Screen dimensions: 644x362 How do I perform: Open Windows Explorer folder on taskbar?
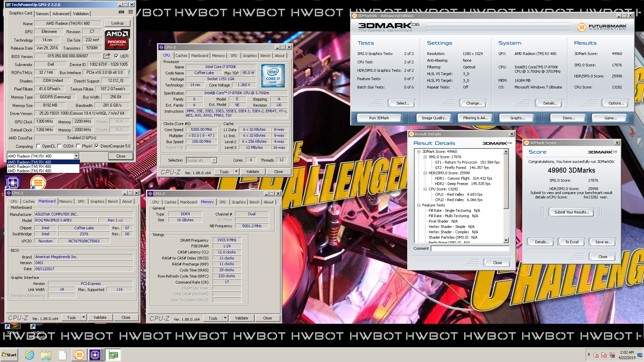click(46, 355)
